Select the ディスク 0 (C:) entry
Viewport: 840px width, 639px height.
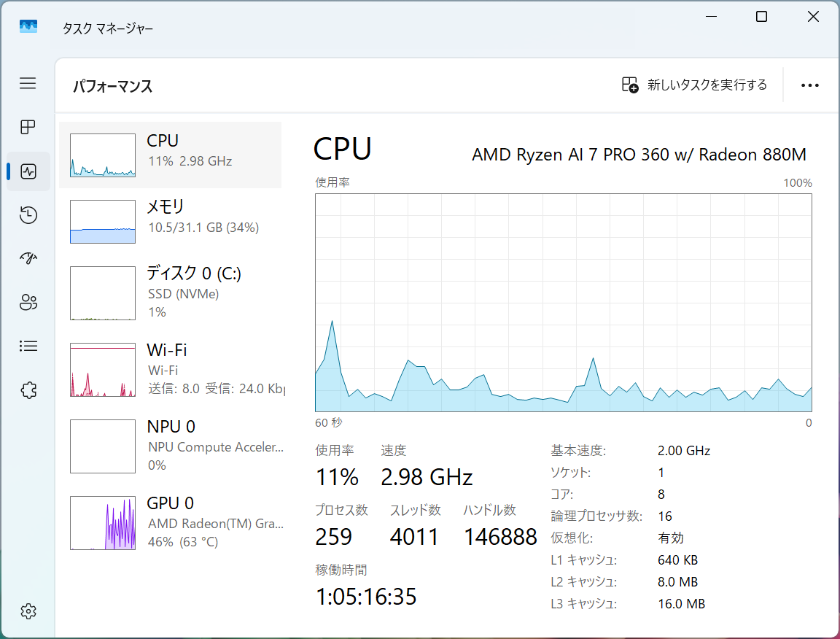171,293
